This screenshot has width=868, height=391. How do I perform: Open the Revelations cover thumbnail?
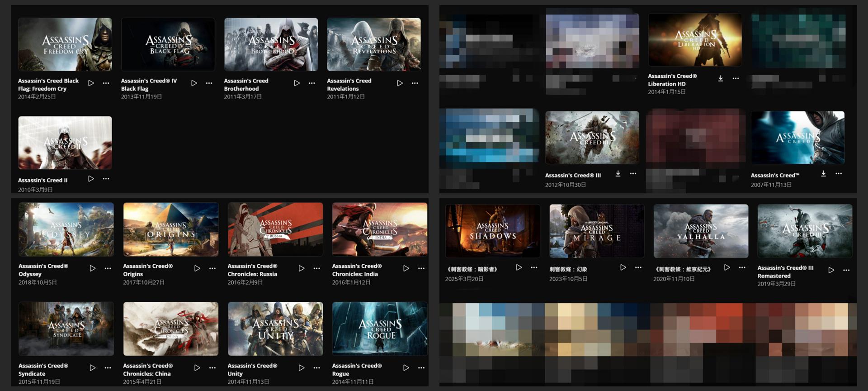point(374,44)
